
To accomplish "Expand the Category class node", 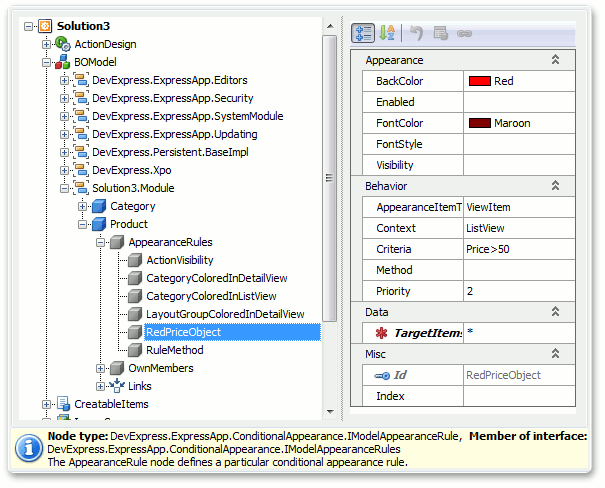I will coord(82,206).
